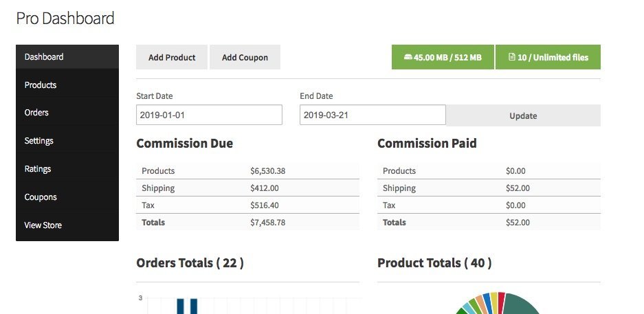Click the Start Date label
Image resolution: width=644 pixels, height=314 pixels.
click(x=155, y=96)
